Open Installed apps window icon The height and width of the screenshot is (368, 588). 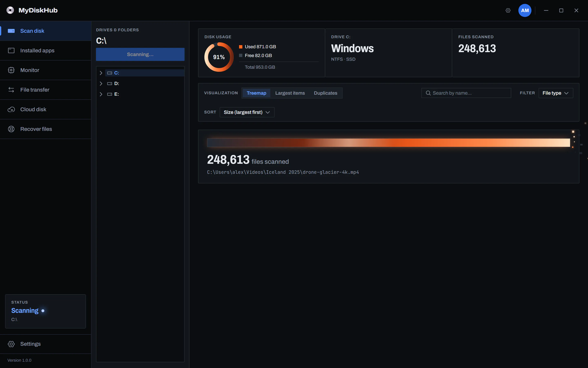click(x=11, y=50)
